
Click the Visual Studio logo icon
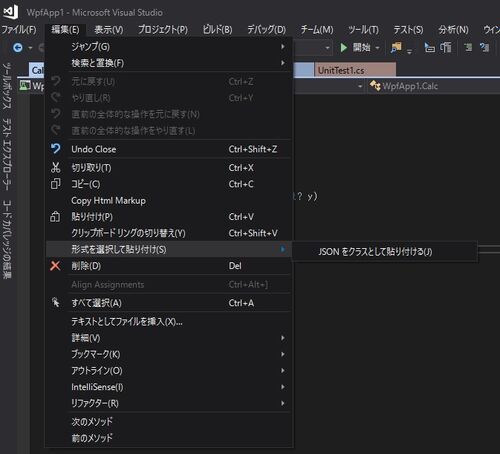coord(11,12)
